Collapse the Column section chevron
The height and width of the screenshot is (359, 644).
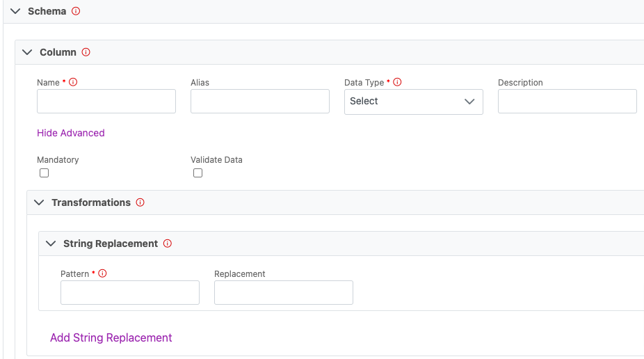tap(28, 52)
